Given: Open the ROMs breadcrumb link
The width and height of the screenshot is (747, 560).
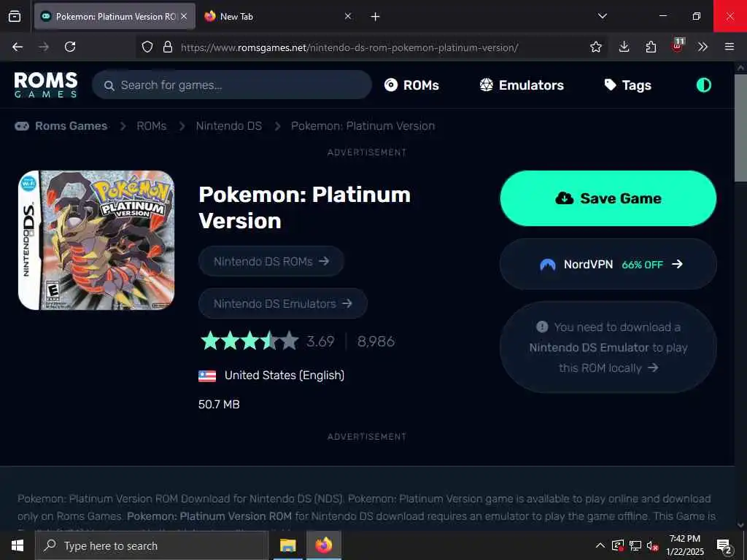Looking at the screenshot, I should coord(152,125).
